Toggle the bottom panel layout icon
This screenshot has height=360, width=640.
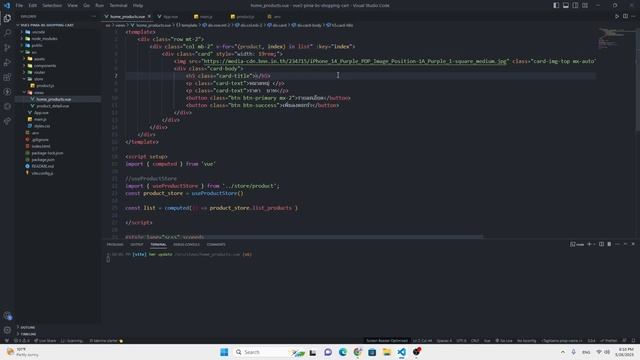coord(566,5)
